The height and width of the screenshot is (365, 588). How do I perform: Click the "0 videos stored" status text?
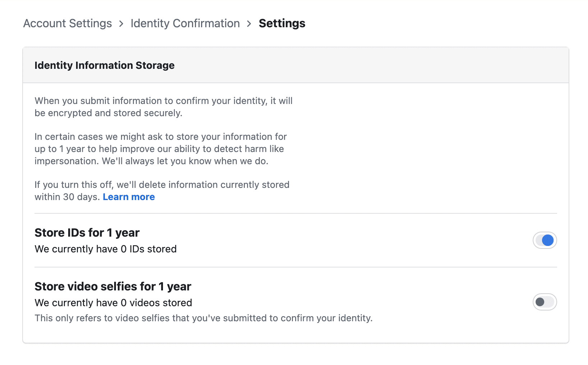(x=113, y=303)
